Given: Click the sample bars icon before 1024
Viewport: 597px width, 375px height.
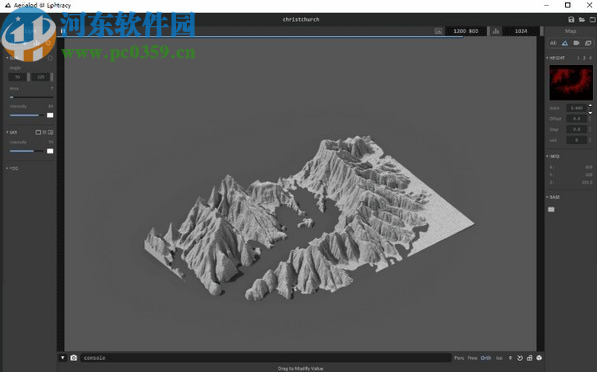Looking at the screenshot, I should (496, 31).
